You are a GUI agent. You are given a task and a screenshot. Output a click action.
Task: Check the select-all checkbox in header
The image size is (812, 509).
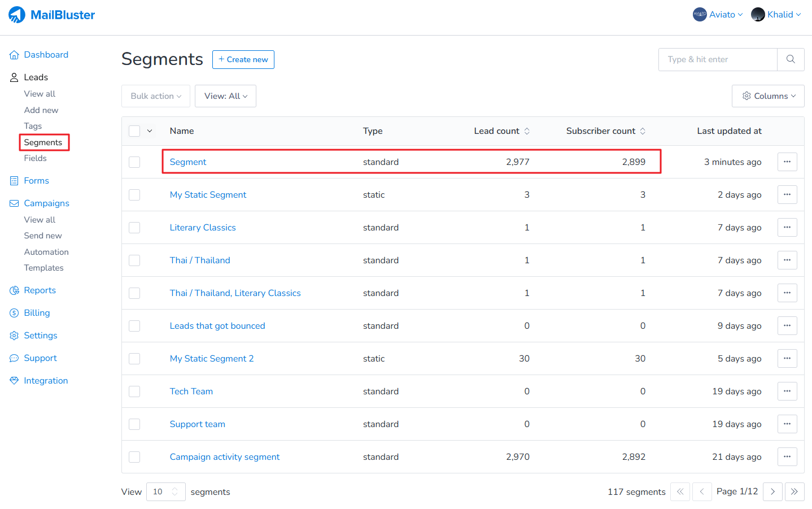click(134, 131)
